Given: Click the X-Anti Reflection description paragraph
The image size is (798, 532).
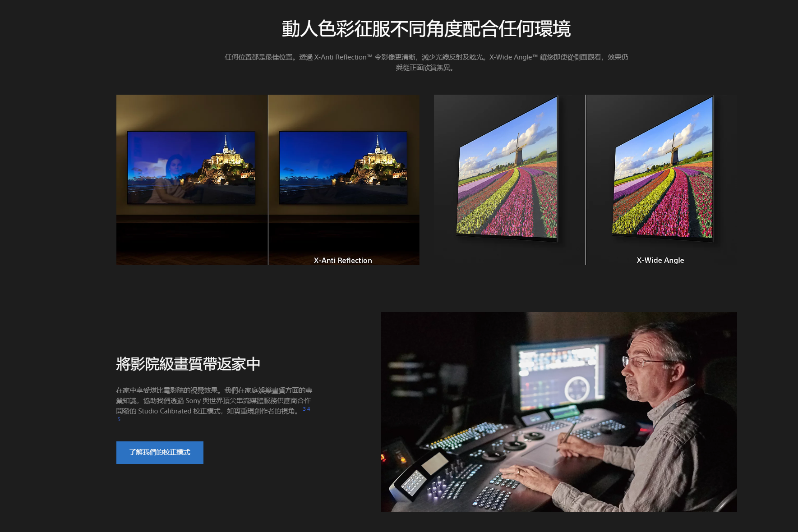Looking at the screenshot, I should [426, 62].
